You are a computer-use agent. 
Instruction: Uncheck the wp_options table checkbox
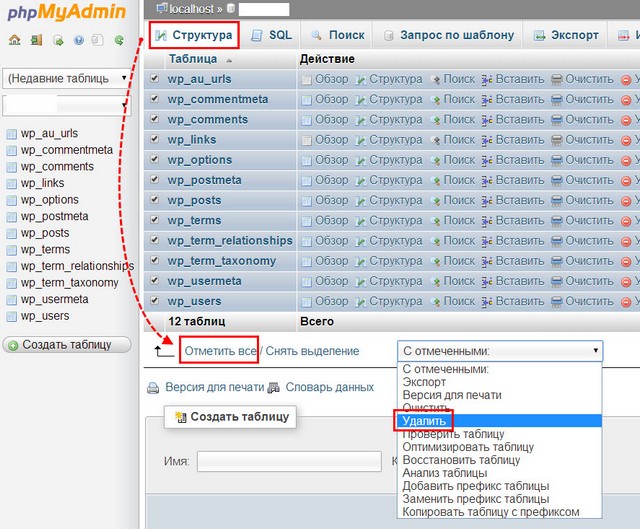coord(154,159)
